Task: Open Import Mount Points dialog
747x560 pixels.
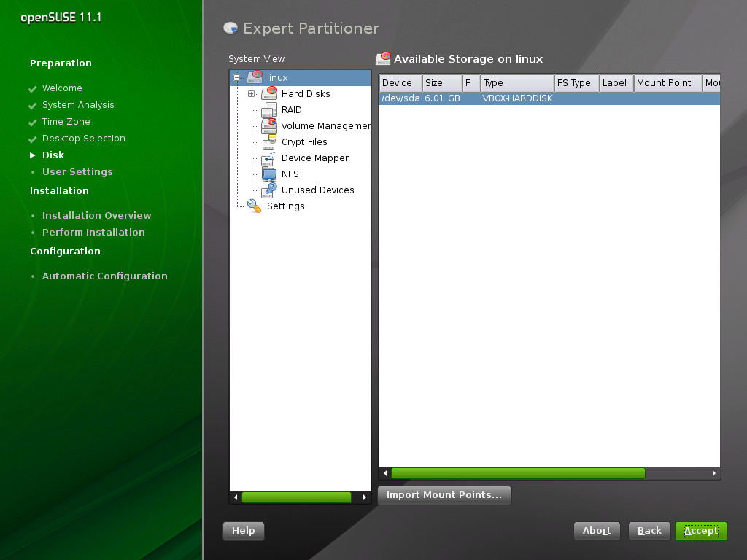Action: coord(444,495)
